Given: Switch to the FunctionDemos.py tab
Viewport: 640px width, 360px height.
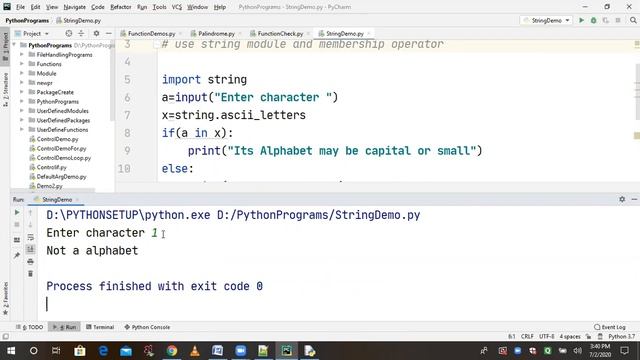Looking at the screenshot, I should pyautogui.click(x=151, y=33).
